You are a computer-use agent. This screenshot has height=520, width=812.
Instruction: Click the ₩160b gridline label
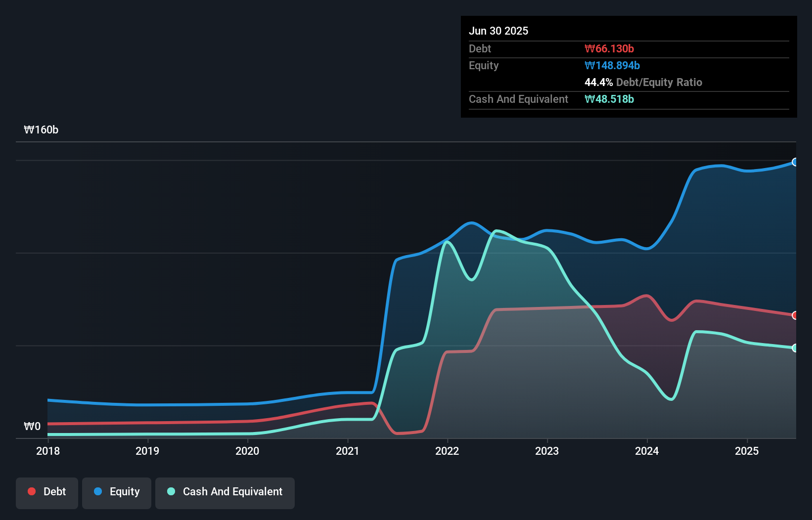click(41, 130)
